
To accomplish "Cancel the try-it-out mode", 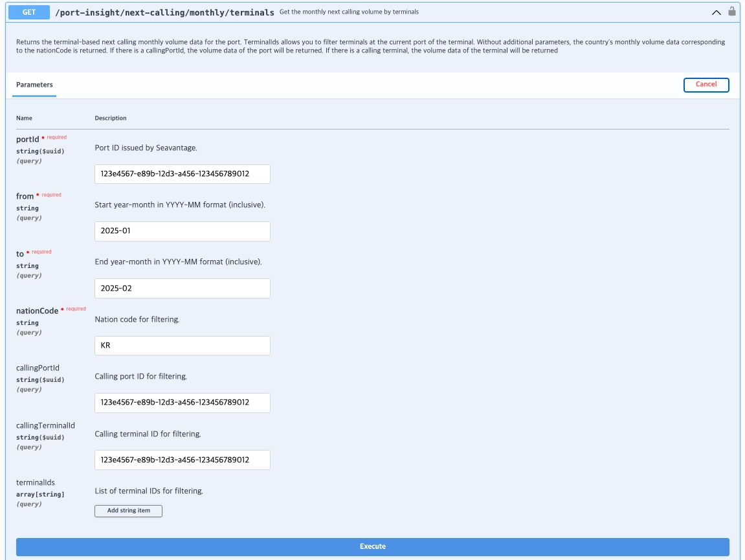I will click(x=706, y=85).
